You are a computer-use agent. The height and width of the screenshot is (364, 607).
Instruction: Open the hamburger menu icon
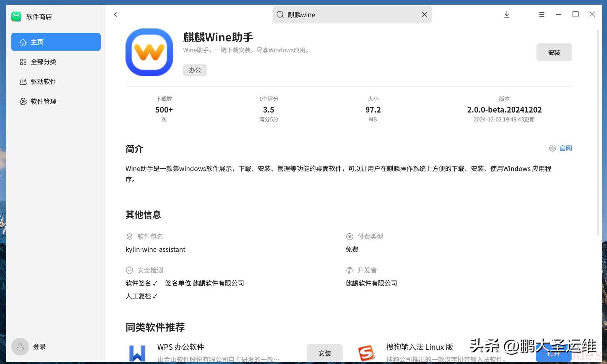pyautogui.click(x=541, y=15)
